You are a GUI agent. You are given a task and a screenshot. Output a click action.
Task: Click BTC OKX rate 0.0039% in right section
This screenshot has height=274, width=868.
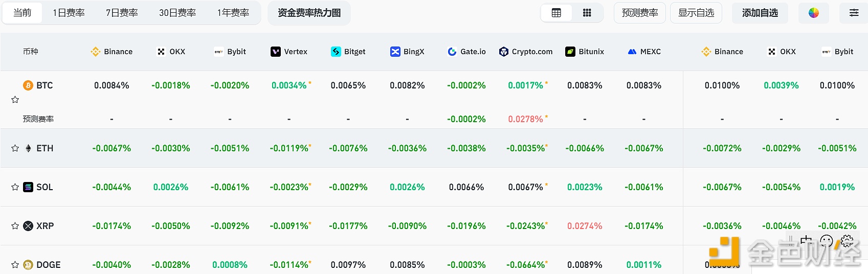(x=781, y=85)
